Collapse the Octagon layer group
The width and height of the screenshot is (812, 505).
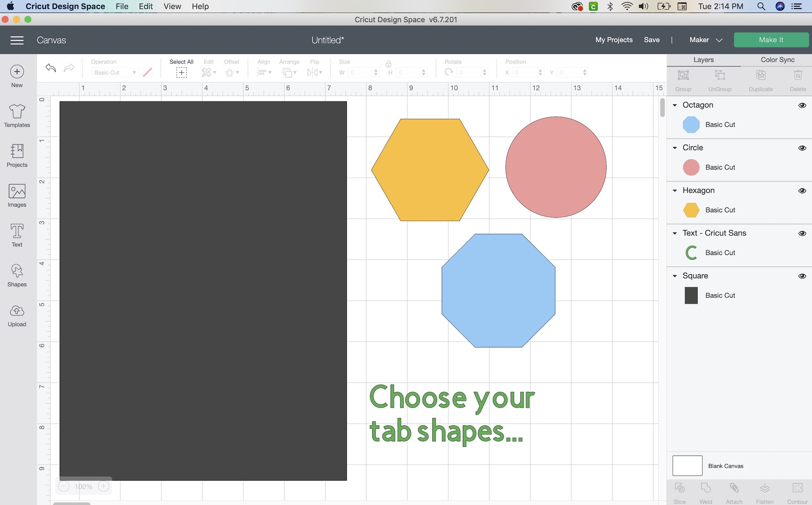675,105
